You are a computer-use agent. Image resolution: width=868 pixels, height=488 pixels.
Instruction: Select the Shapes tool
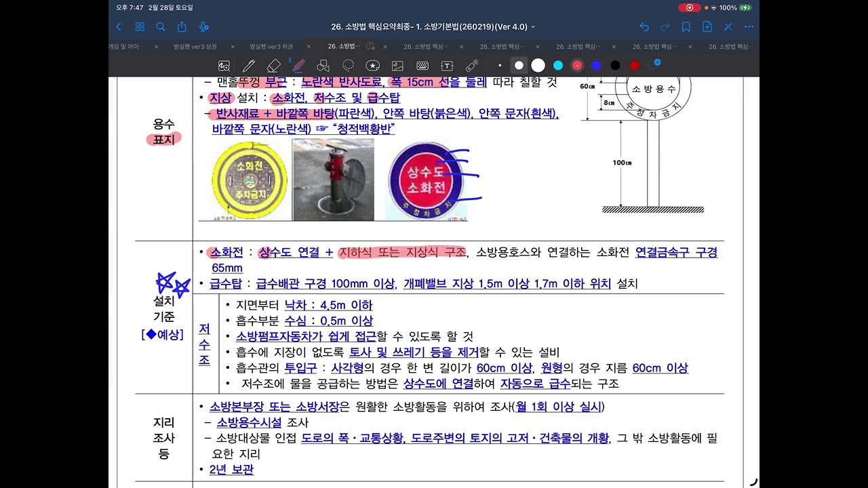323,66
